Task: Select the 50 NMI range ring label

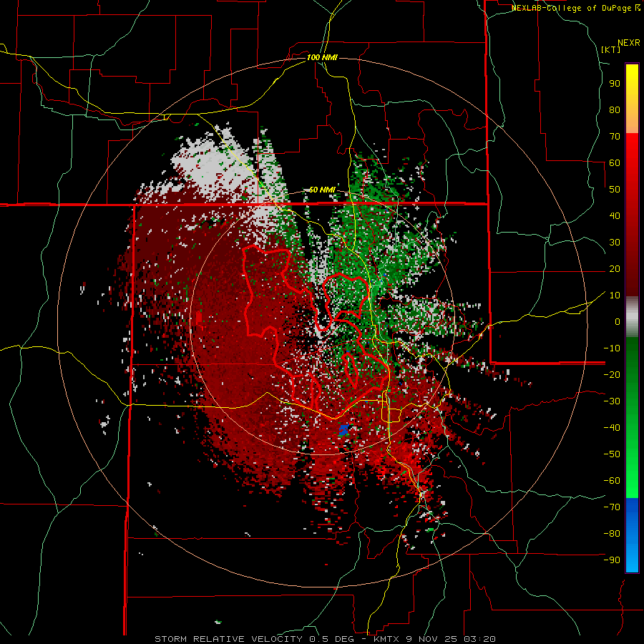Action: [323, 190]
